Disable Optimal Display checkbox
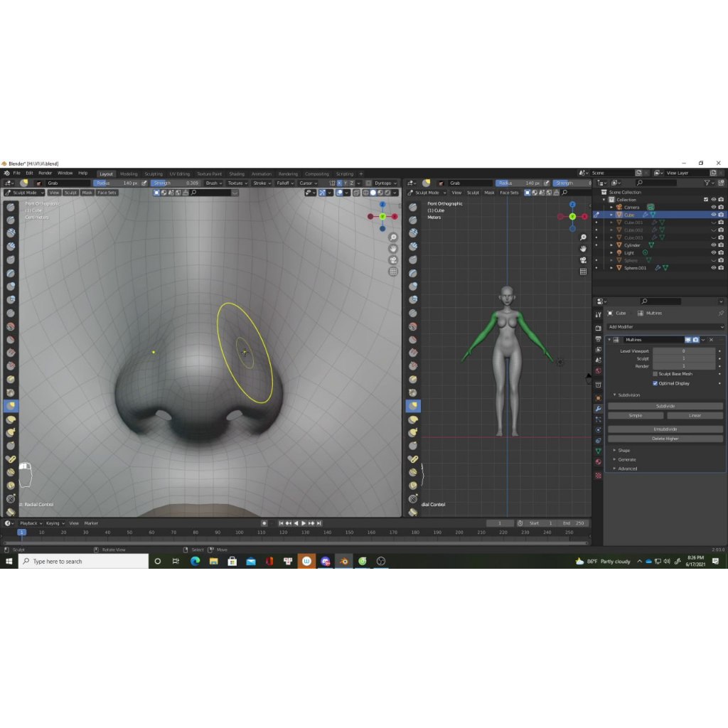This screenshot has width=728, height=728. coord(655,383)
